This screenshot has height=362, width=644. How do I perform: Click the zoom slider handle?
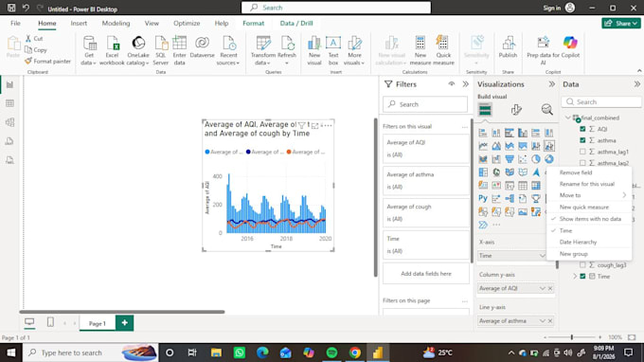(x=572, y=337)
